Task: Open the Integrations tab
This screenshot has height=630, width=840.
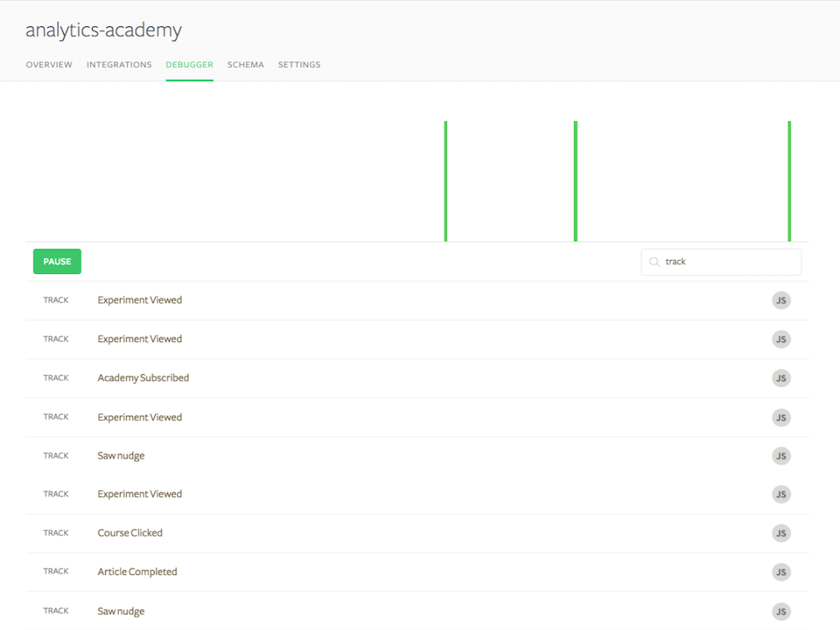Action: coord(119,65)
